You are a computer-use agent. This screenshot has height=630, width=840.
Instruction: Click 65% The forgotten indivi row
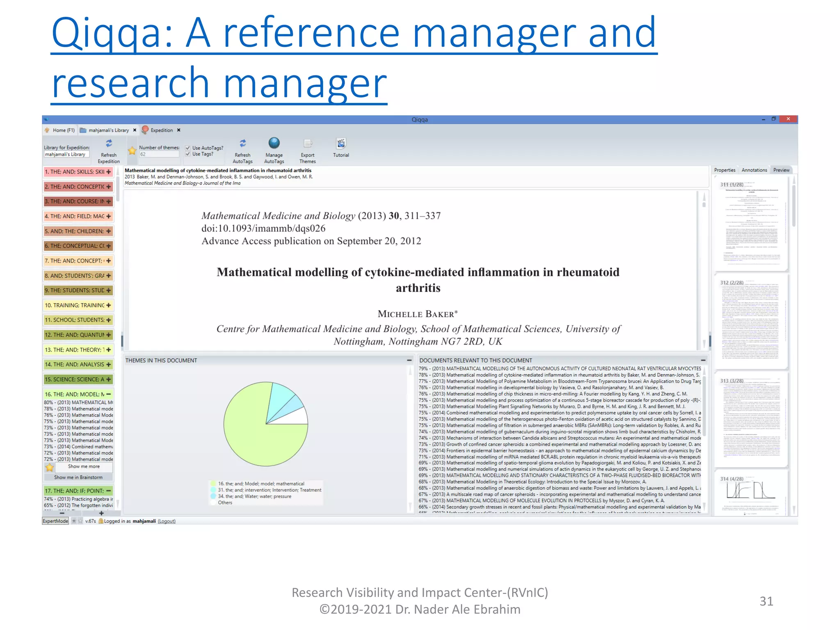[x=78, y=505]
